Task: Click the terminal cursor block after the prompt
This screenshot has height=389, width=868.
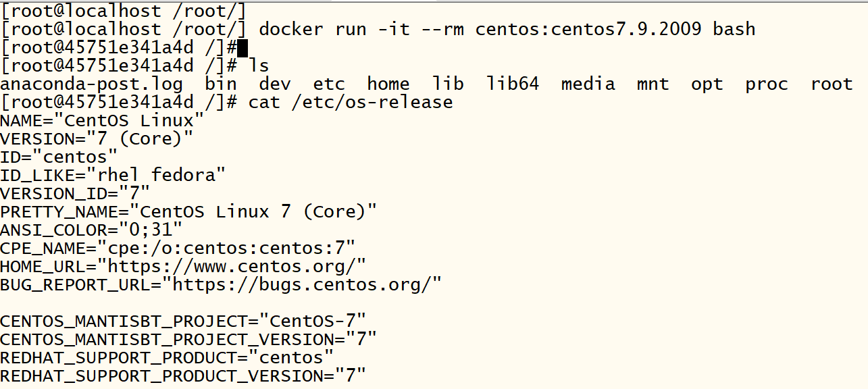Action: click(x=242, y=48)
